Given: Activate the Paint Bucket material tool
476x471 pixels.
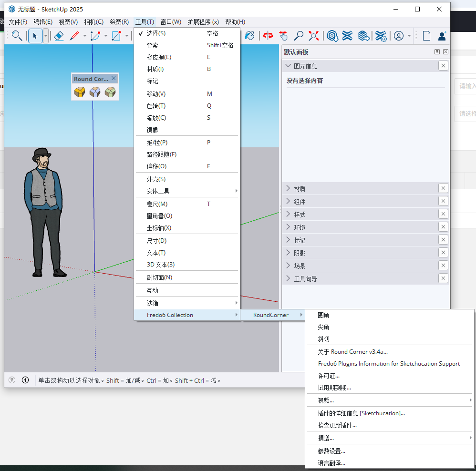Looking at the screenshot, I should 249,36.
